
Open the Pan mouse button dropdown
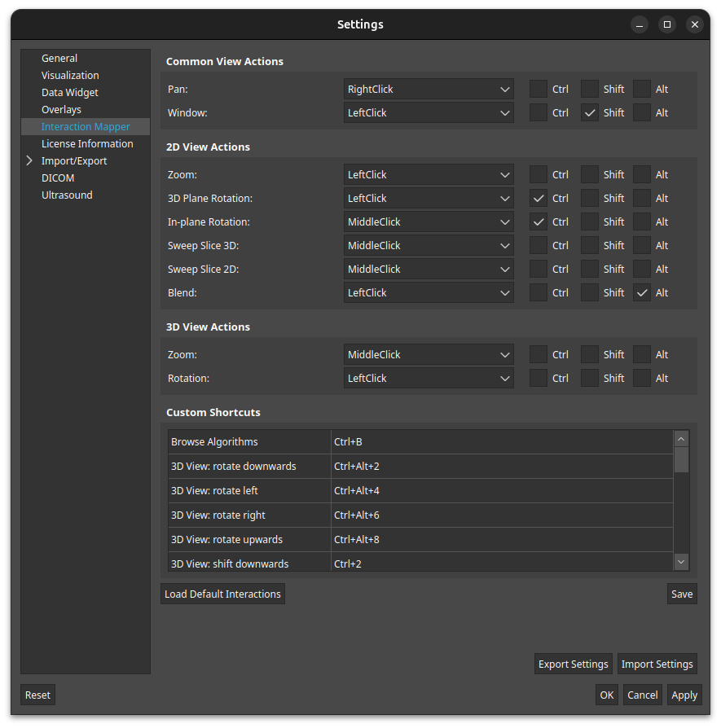[x=429, y=89]
